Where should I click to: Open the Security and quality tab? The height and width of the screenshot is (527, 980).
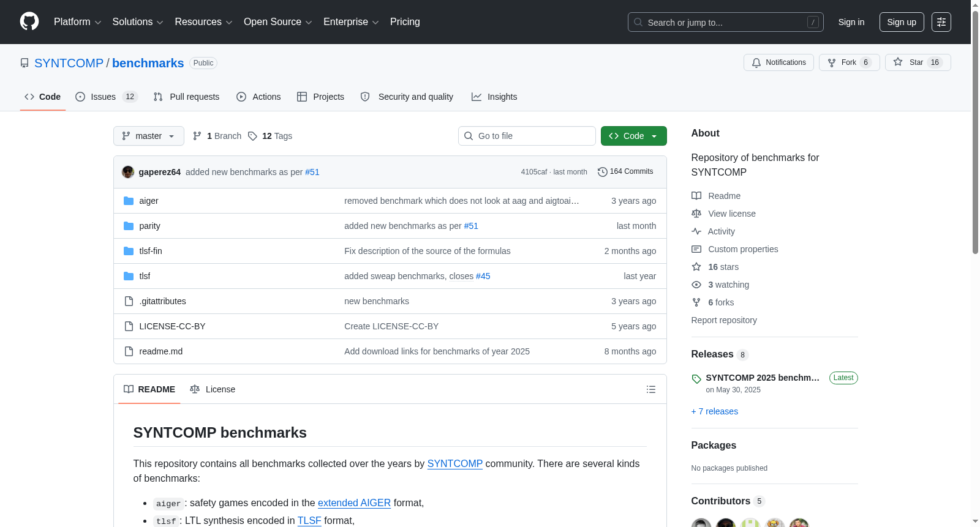(407, 97)
